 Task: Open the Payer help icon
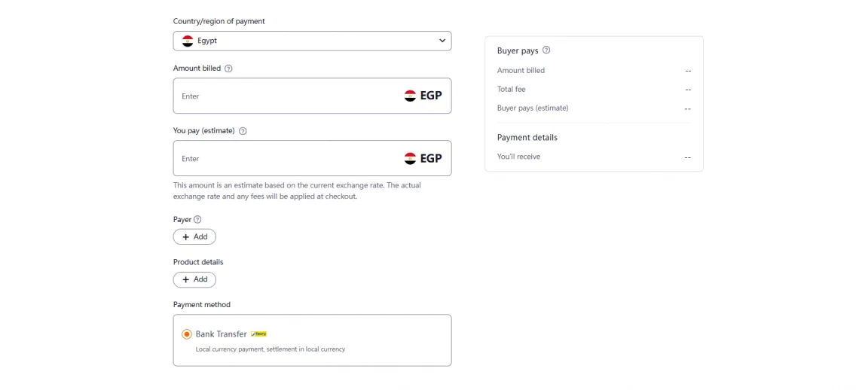pos(197,220)
